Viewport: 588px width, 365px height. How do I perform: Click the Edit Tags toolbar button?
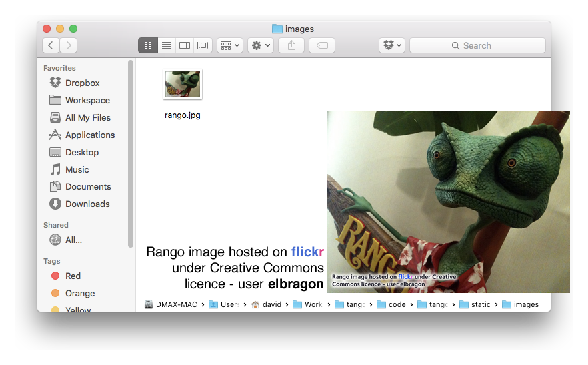click(x=322, y=45)
